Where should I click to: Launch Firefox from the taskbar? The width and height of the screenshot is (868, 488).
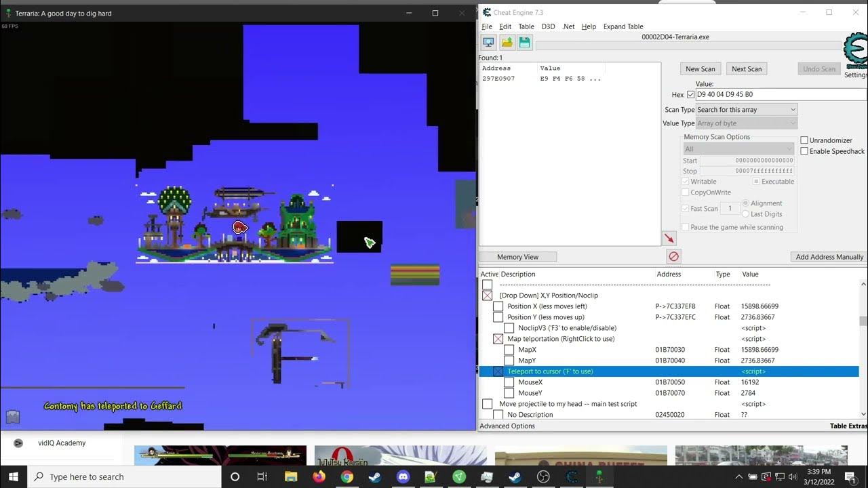pyautogui.click(x=319, y=476)
